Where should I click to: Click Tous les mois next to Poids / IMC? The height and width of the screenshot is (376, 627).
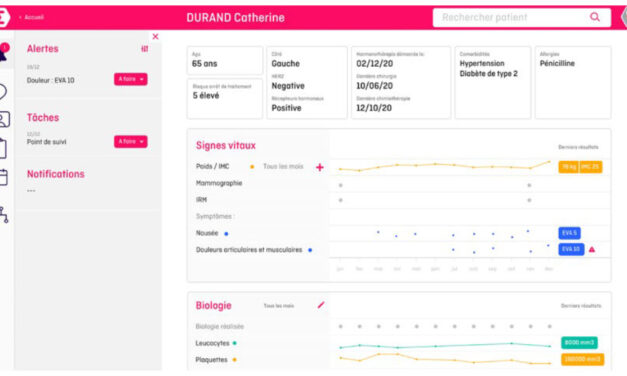[283, 166]
